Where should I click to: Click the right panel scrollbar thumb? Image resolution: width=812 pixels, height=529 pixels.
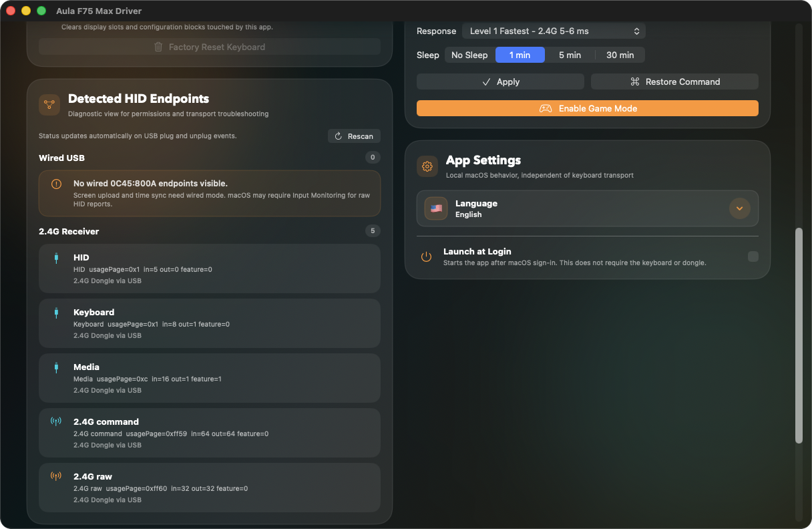[799, 335]
